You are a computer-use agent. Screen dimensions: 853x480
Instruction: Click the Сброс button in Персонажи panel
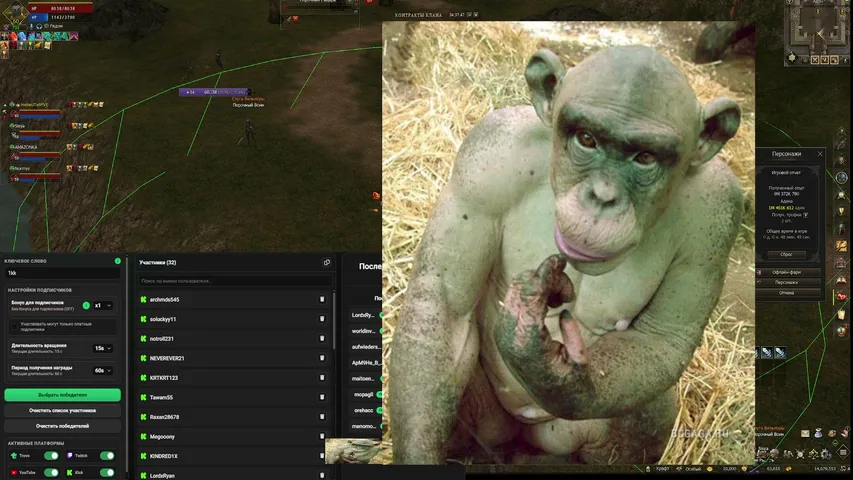787,254
